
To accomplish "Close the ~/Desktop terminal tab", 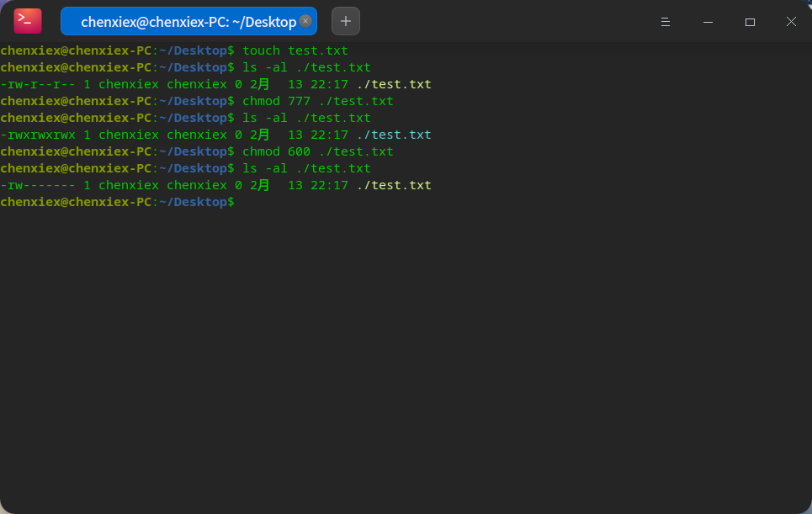I will (305, 21).
